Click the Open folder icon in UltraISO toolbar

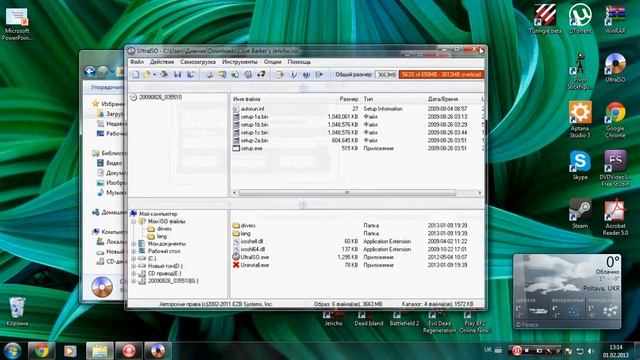click(x=147, y=75)
